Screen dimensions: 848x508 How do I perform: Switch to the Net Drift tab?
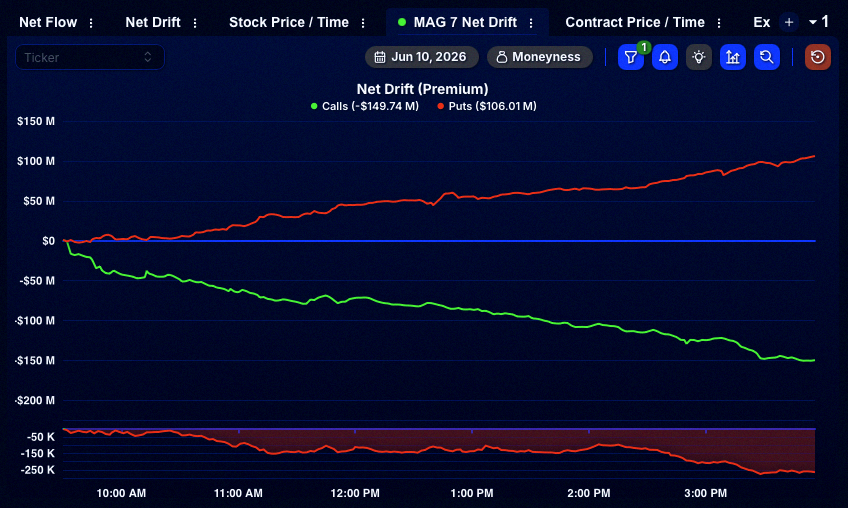(153, 22)
